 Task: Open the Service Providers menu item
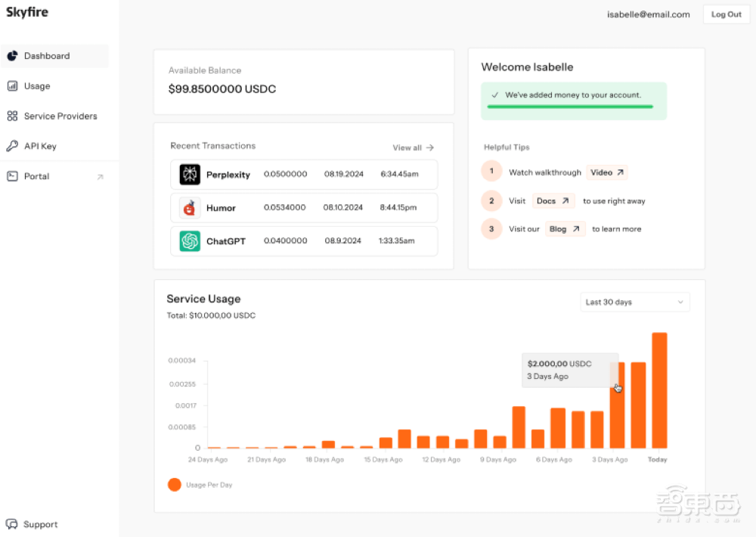tap(60, 116)
